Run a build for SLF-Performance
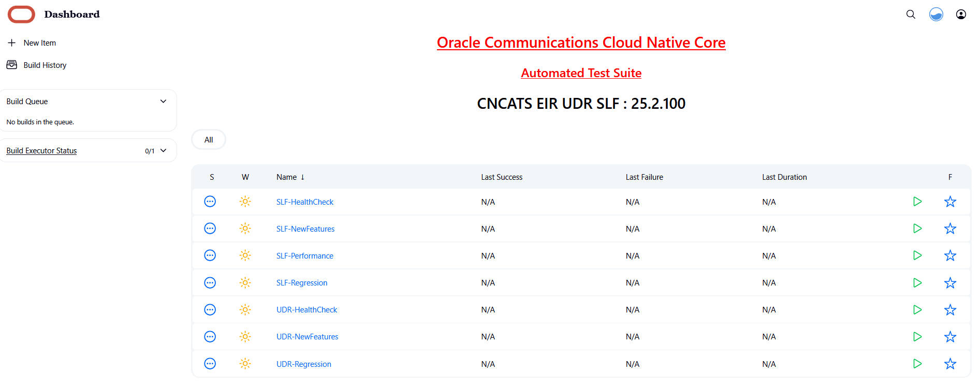Viewport: 980px width, 386px height. (x=917, y=255)
